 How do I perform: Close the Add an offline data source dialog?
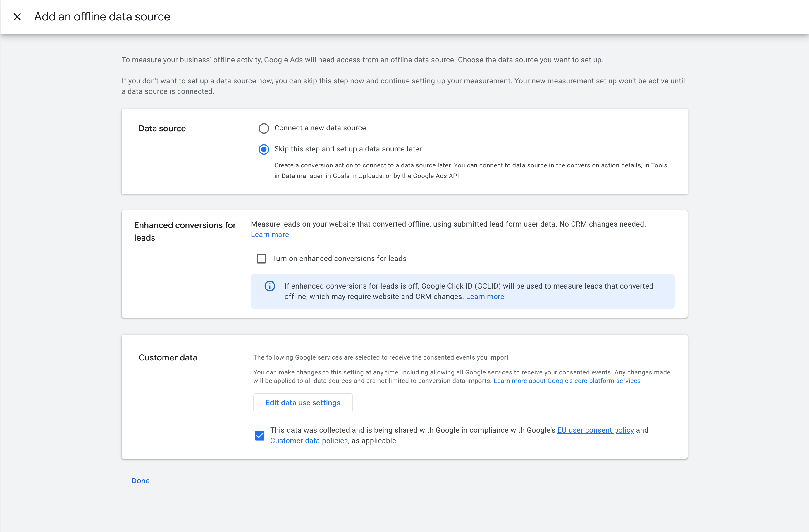[x=17, y=16]
